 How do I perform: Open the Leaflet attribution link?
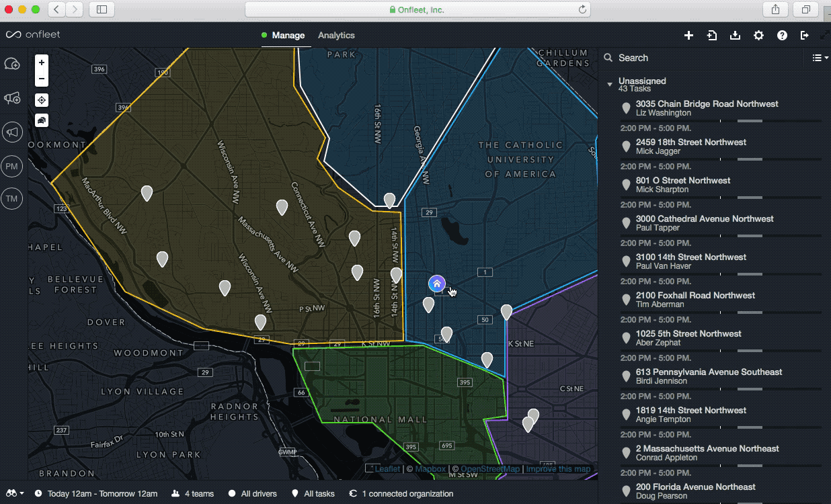click(x=387, y=469)
